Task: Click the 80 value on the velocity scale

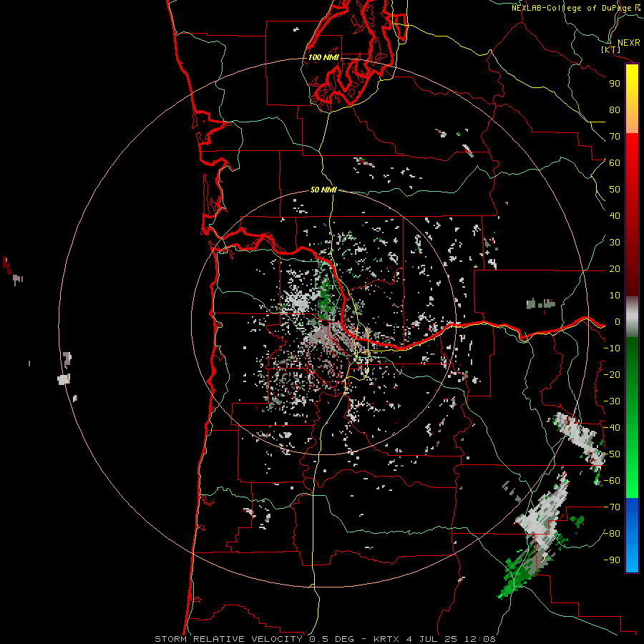Action: 615,109
